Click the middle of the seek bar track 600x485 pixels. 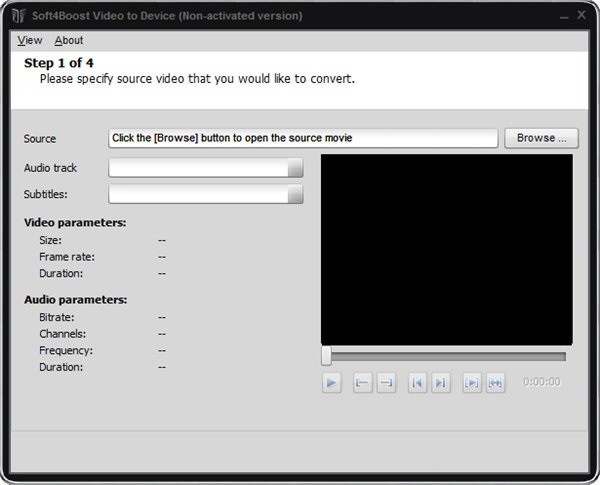(447, 356)
